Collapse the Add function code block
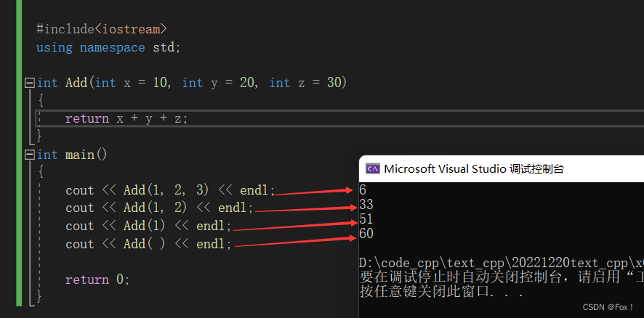Viewport: 644px width, 318px height. 29,83
